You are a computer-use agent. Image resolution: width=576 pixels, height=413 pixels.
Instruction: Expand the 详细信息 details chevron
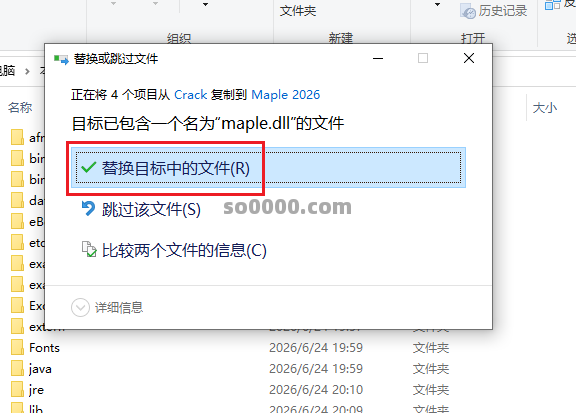coord(80,308)
